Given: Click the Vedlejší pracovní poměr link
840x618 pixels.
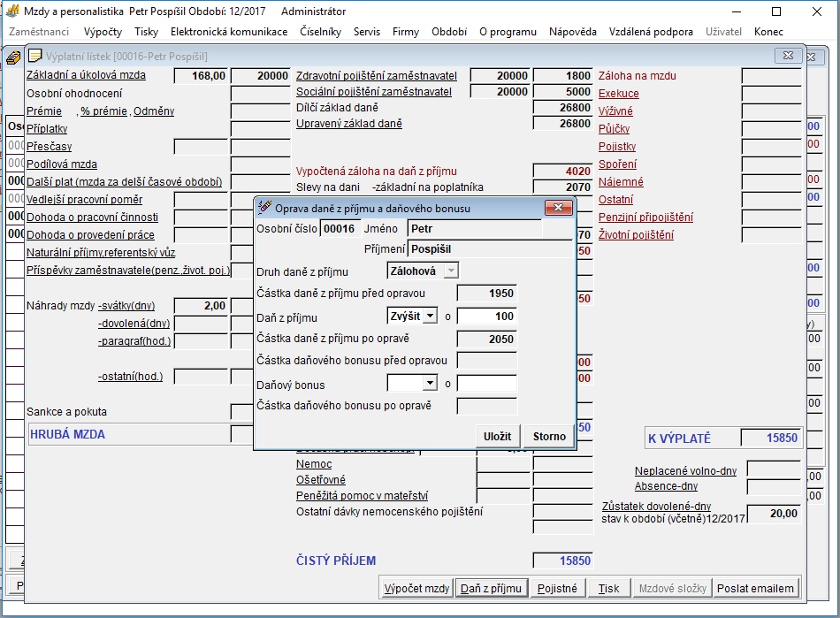Looking at the screenshot, I should (x=85, y=199).
